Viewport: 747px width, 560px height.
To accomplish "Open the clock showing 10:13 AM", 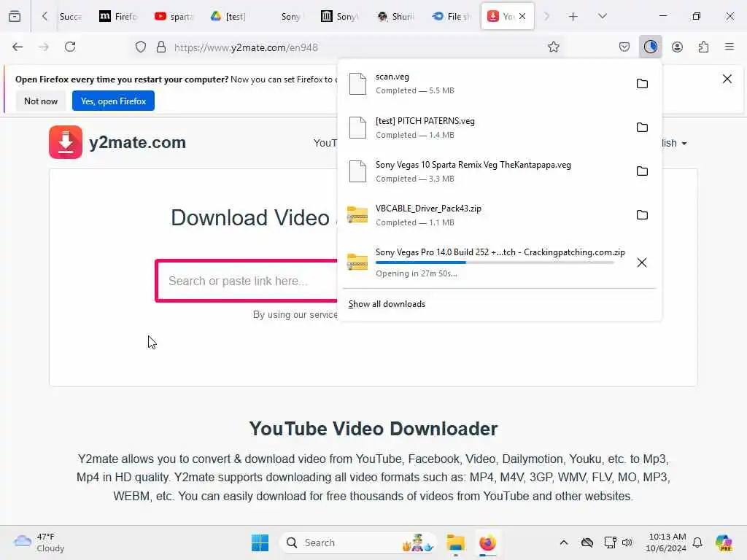I will 666,542.
